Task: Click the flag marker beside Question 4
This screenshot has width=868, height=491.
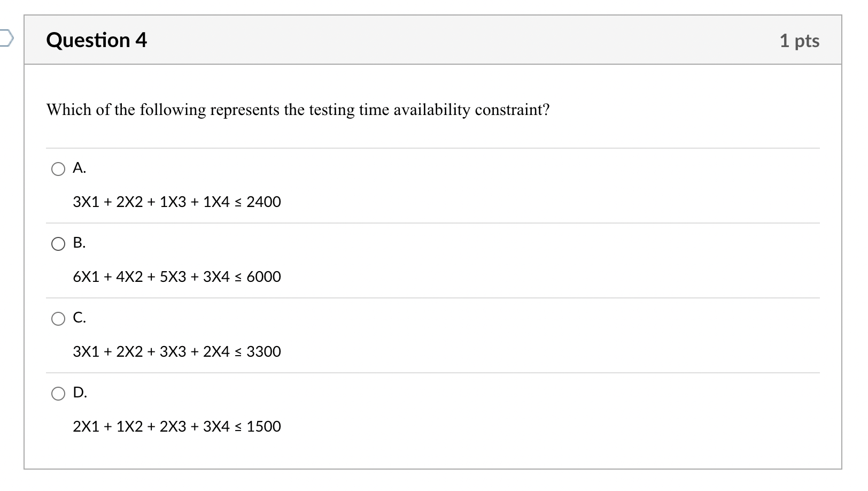Action: coord(6,37)
